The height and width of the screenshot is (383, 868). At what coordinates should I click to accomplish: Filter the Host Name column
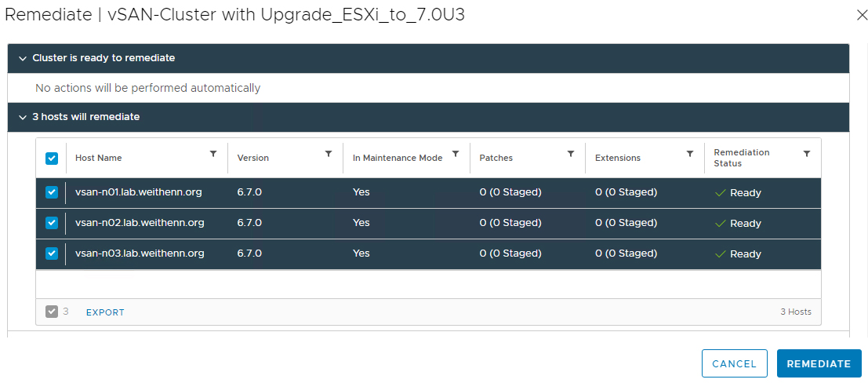pos(213,154)
